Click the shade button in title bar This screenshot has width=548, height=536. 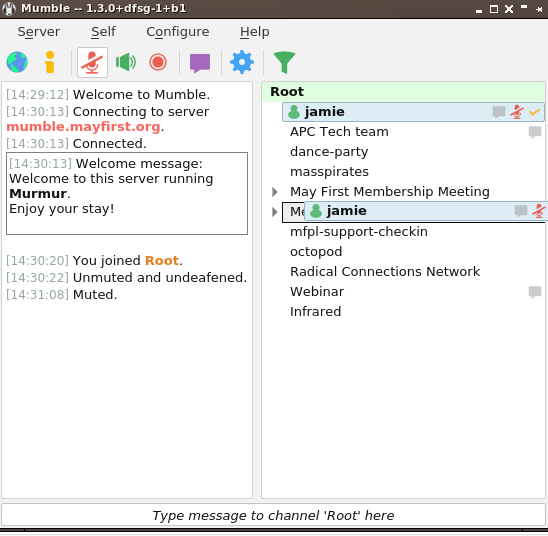click(524, 7)
